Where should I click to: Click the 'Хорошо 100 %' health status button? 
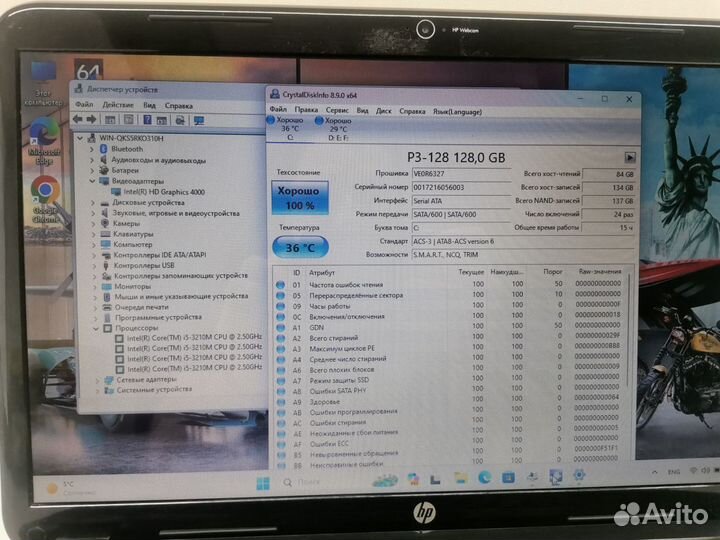click(x=299, y=198)
